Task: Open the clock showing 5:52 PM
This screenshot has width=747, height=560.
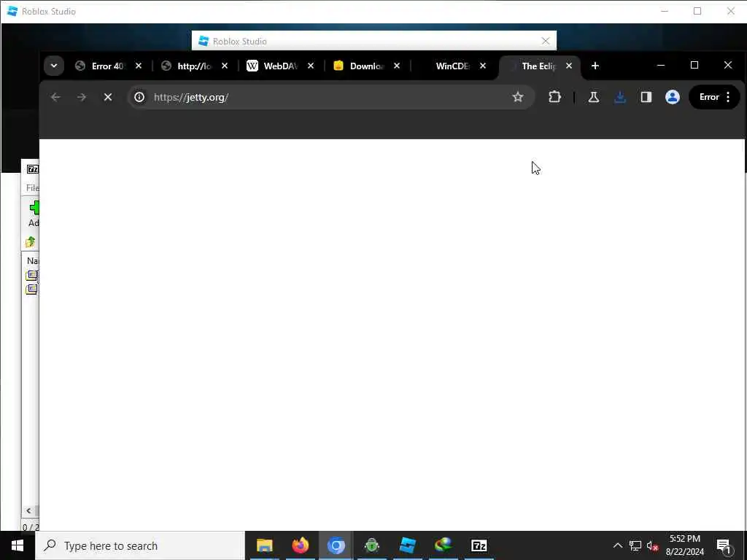Action: pyautogui.click(x=684, y=545)
